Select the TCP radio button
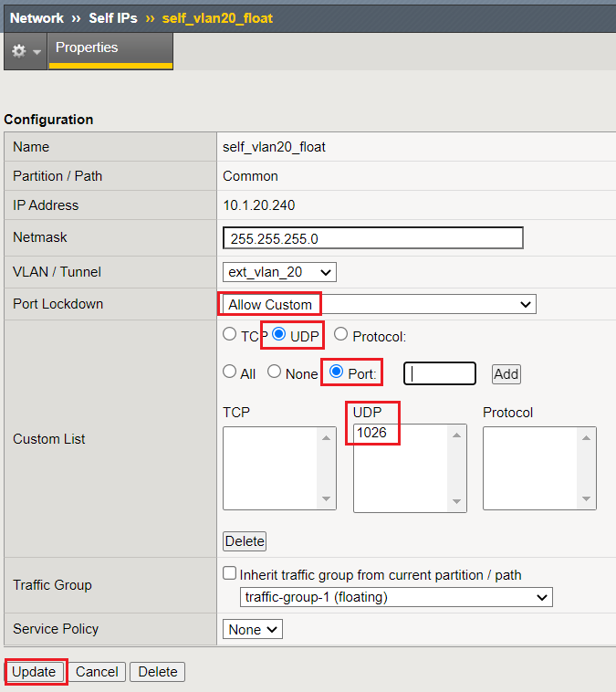The height and width of the screenshot is (692, 616). pyautogui.click(x=229, y=334)
